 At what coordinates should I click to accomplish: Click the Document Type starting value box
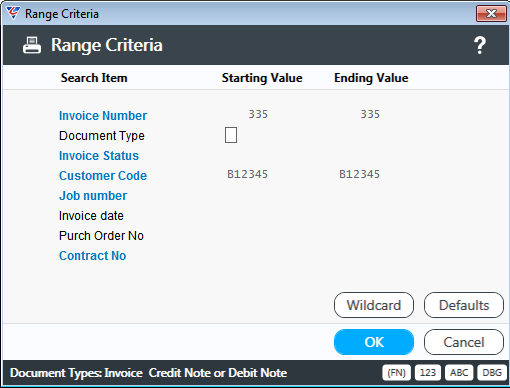pyautogui.click(x=231, y=135)
